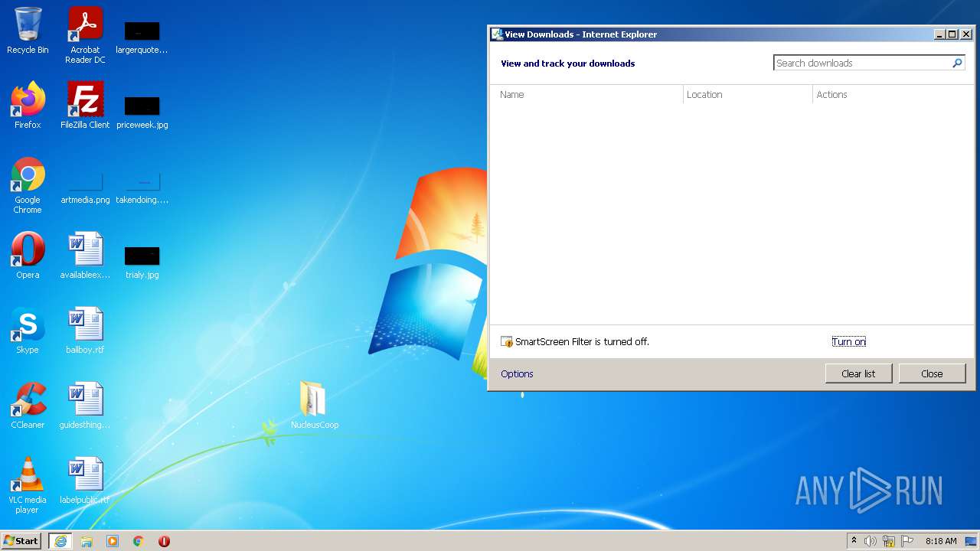Click Internet Explorer taskbar icon
Image resolution: width=980 pixels, height=551 pixels.
tap(60, 541)
